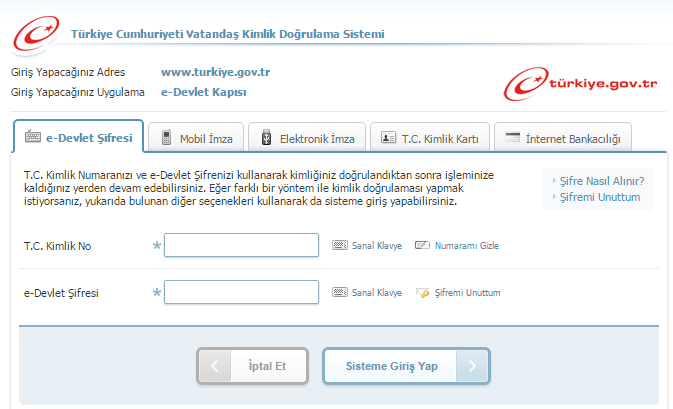Image resolution: width=673 pixels, height=409 pixels.
Task: Click the türkiye.gov.tr logo on the right
Action: (580, 84)
